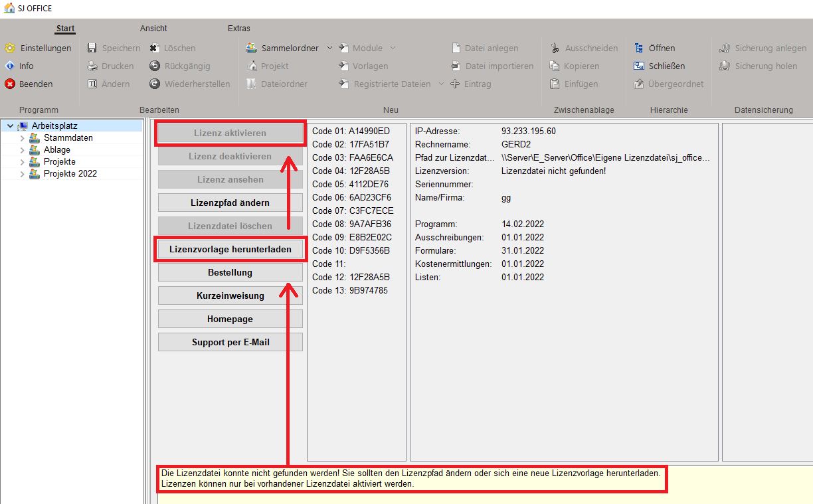The height and width of the screenshot is (504, 813).
Task: Click the Schließen hierarchy icon
Action: click(639, 66)
